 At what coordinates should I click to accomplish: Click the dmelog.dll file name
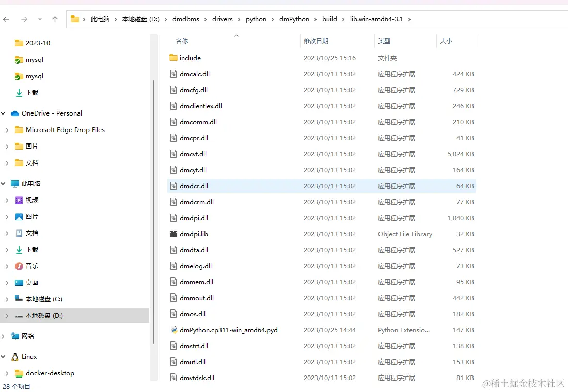click(196, 266)
